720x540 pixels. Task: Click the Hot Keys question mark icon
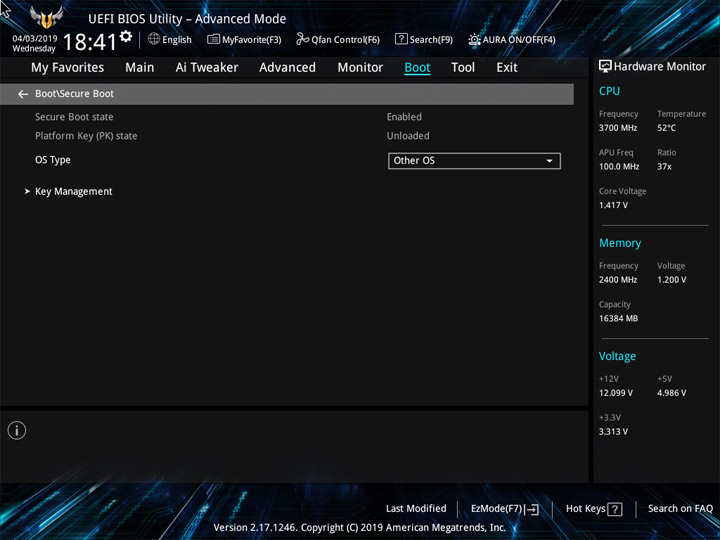pyautogui.click(x=614, y=509)
